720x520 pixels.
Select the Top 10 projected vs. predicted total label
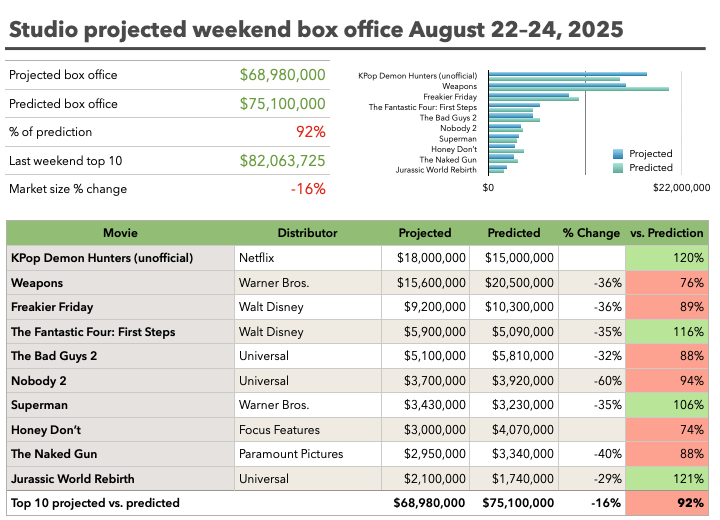click(x=96, y=503)
